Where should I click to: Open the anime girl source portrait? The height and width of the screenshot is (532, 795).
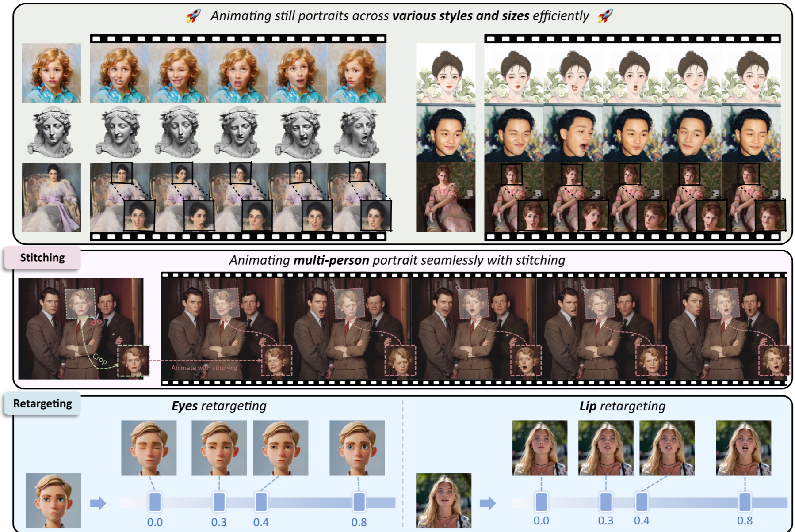pos(445,73)
